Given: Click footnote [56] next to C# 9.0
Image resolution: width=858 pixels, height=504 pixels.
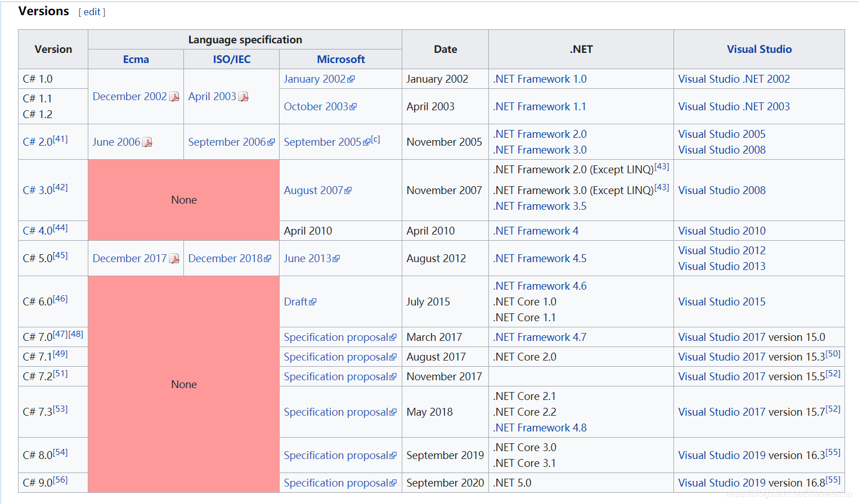Looking at the screenshot, I should pos(60,480).
